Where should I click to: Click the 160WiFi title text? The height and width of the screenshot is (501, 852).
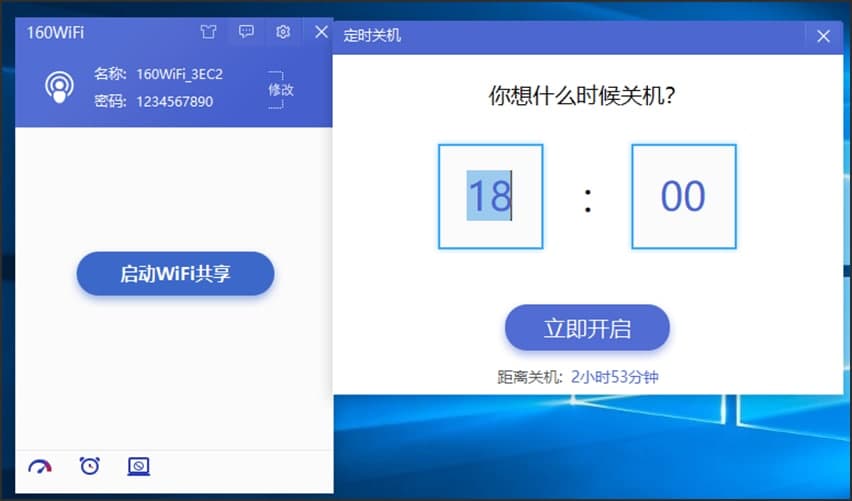click(55, 32)
